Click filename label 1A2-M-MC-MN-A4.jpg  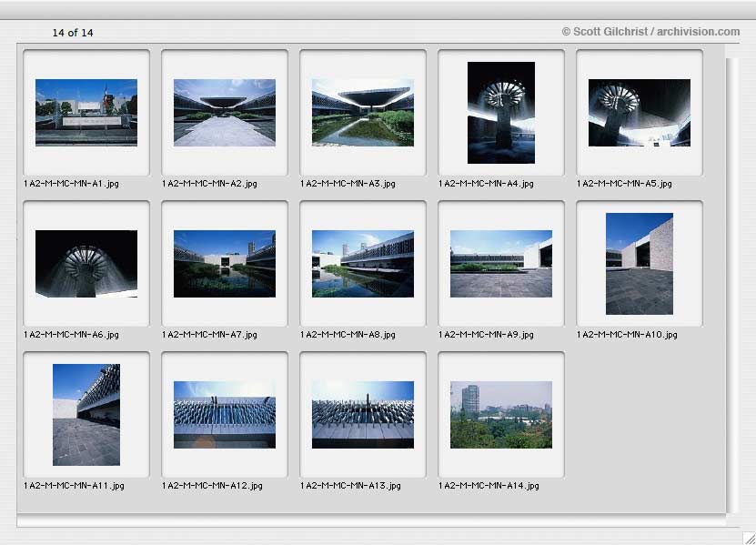(486, 184)
